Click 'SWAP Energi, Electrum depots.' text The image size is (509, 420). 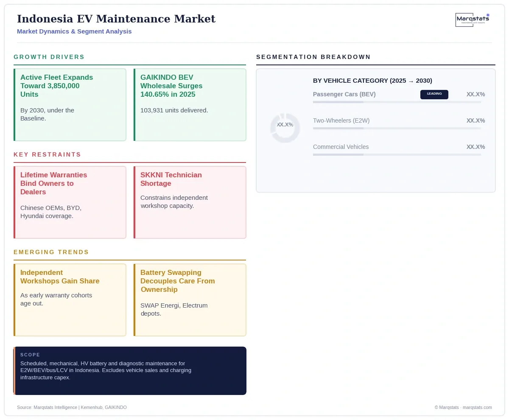(x=174, y=309)
